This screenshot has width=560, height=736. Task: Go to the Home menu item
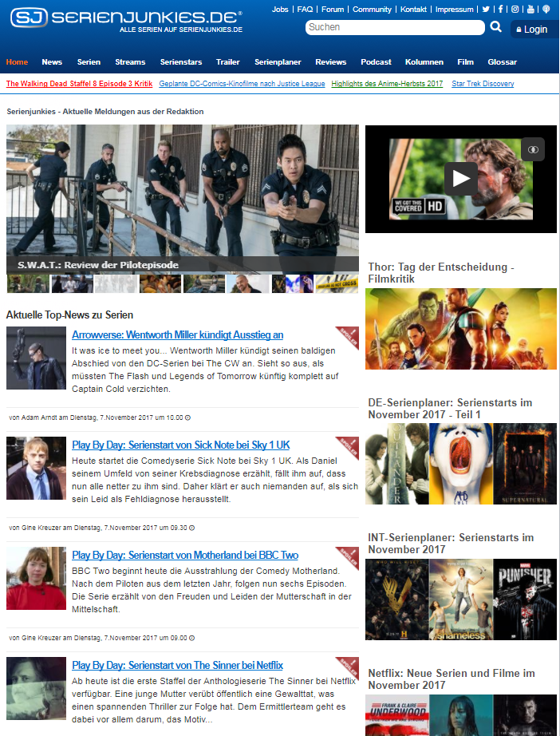tap(17, 62)
